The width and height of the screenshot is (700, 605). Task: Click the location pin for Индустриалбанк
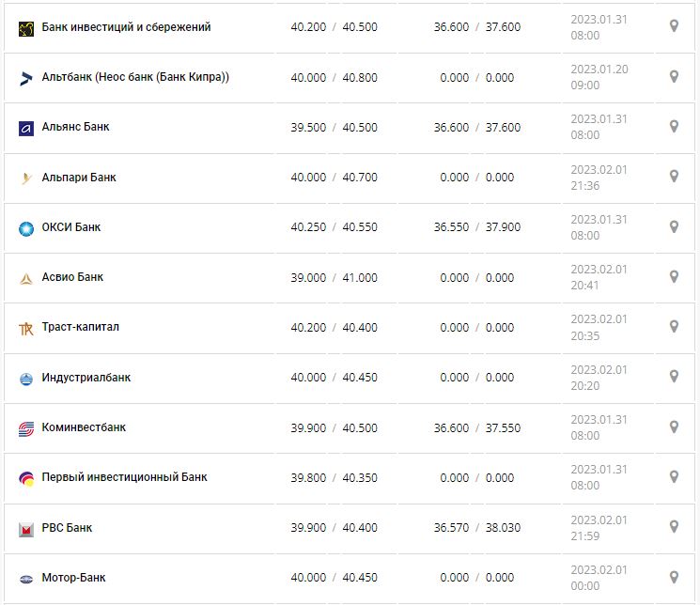(x=674, y=377)
